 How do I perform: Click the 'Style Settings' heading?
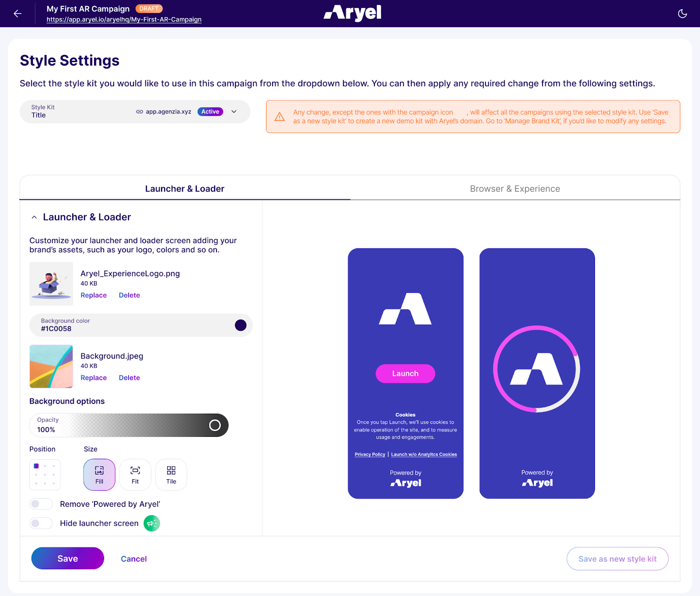click(x=70, y=60)
